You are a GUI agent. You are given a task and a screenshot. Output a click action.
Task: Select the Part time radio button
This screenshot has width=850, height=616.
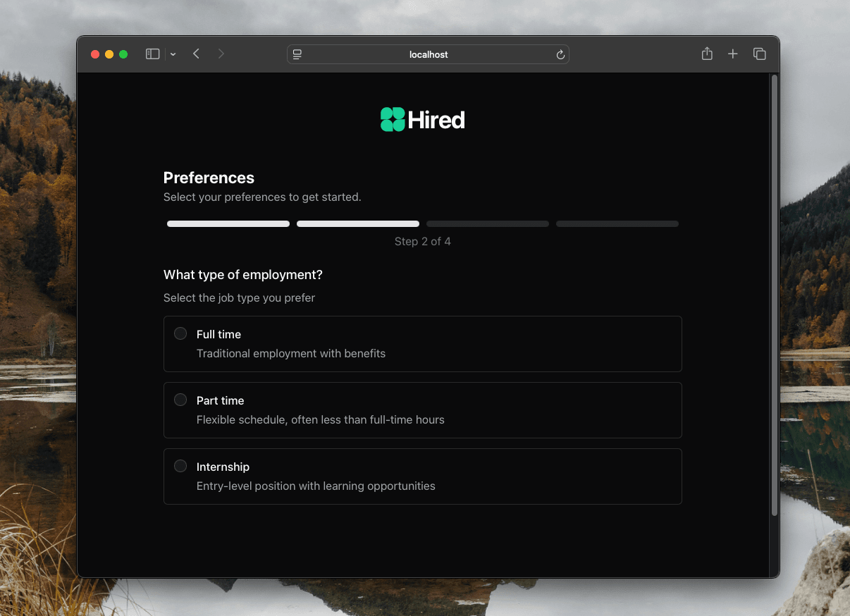coord(180,400)
